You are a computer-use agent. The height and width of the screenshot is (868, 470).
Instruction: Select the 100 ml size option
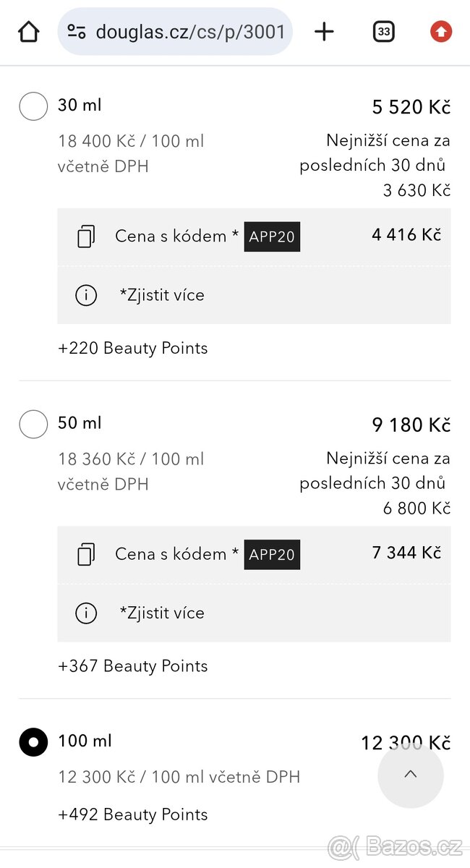pos(33,742)
